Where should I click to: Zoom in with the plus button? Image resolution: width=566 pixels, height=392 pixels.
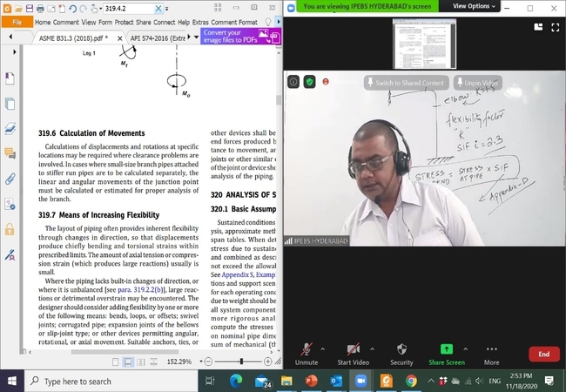(268, 362)
